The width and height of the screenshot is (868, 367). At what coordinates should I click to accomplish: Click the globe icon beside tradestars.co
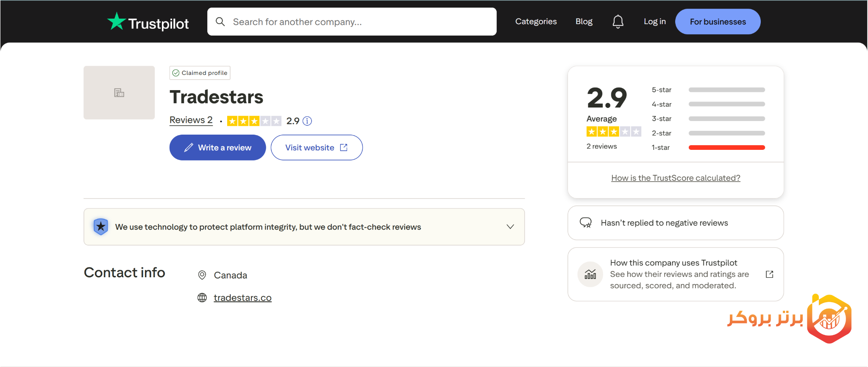(x=202, y=298)
